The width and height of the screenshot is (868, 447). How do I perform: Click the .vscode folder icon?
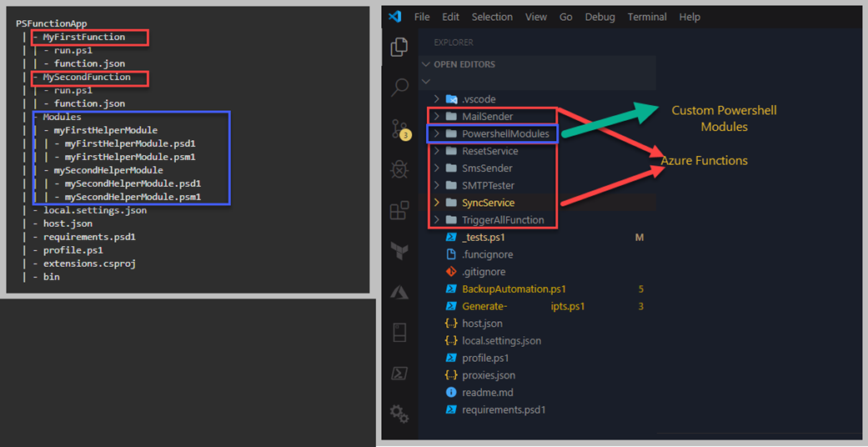tap(451, 99)
